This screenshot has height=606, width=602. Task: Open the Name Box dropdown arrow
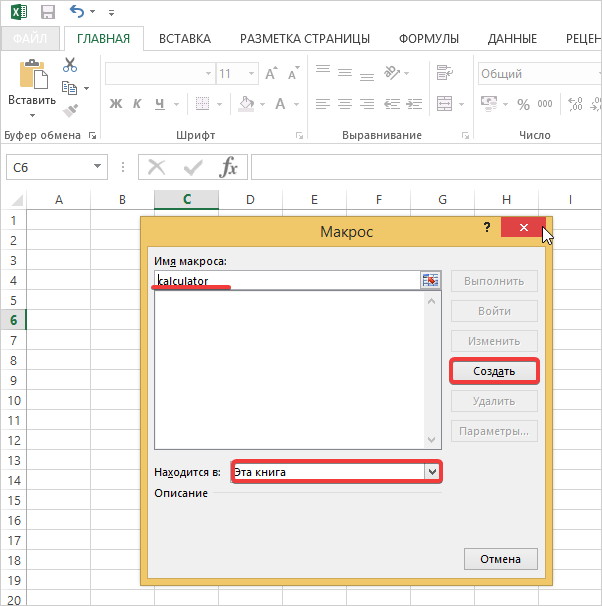click(97, 167)
